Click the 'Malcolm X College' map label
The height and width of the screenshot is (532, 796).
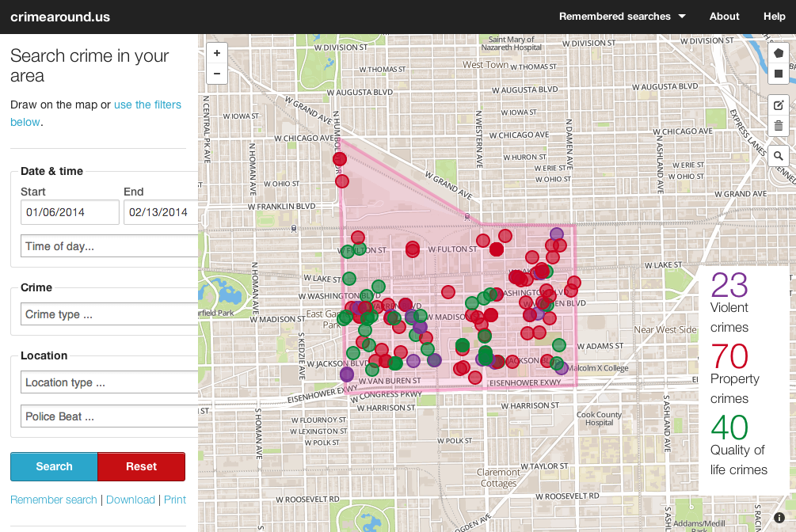tap(598, 368)
